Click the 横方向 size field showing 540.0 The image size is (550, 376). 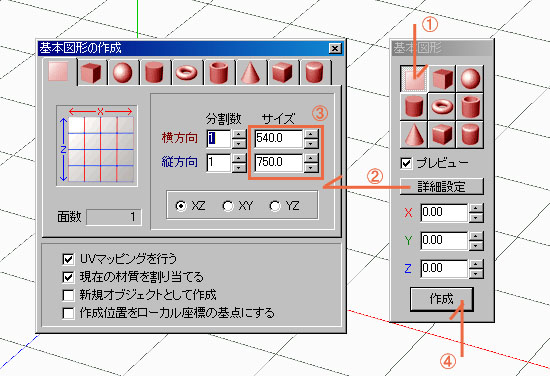pyautogui.click(x=279, y=139)
